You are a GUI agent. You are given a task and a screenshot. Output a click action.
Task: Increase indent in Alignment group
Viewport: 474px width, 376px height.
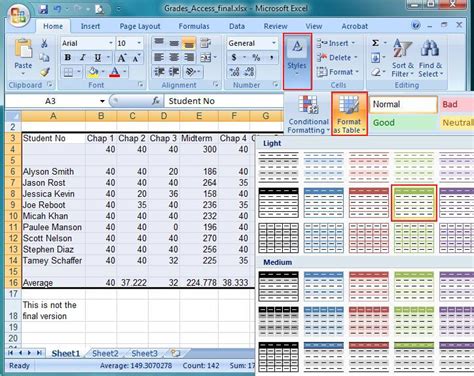click(x=174, y=72)
